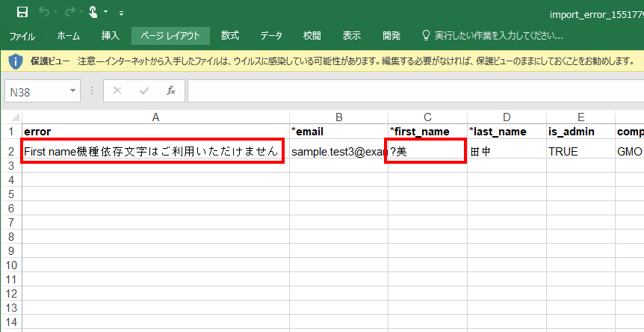
Task: Open the ファイル menu tab
Action: point(22,36)
